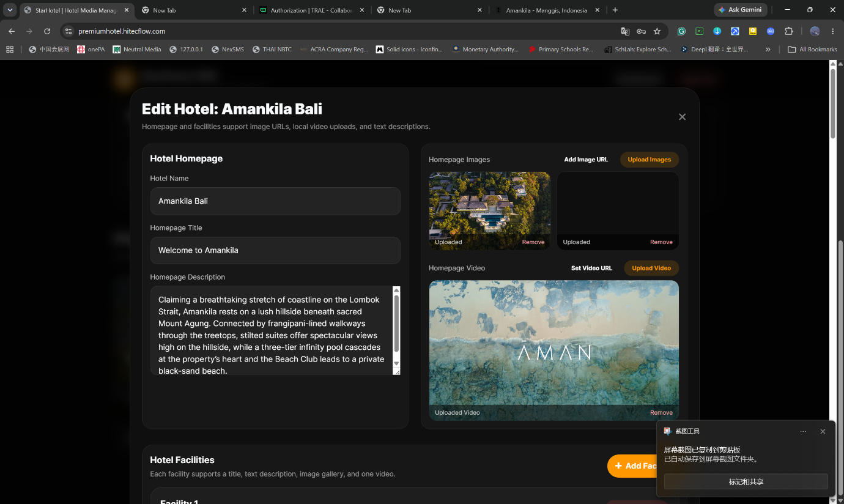Image resolution: width=844 pixels, height=504 pixels.
Task: Go back using the browser back arrow
Action: 12,31
